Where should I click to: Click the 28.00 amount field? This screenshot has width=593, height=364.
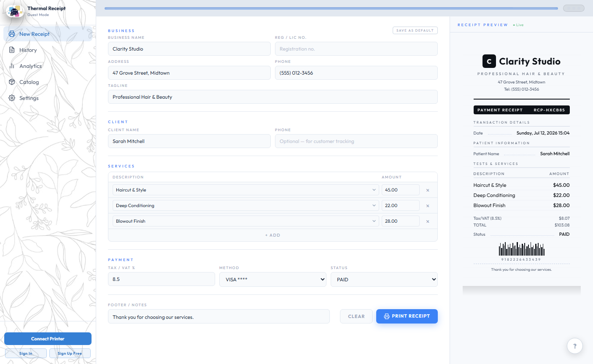tap(400, 221)
